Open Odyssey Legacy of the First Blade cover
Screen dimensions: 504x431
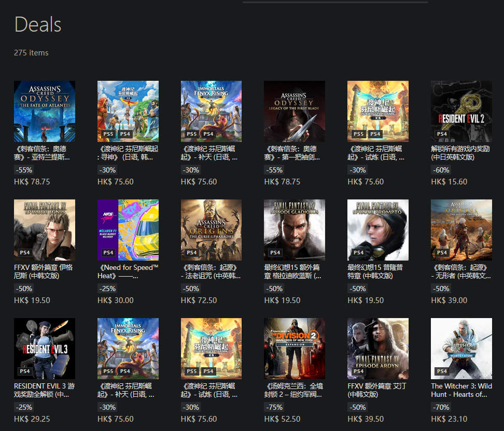pos(295,111)
